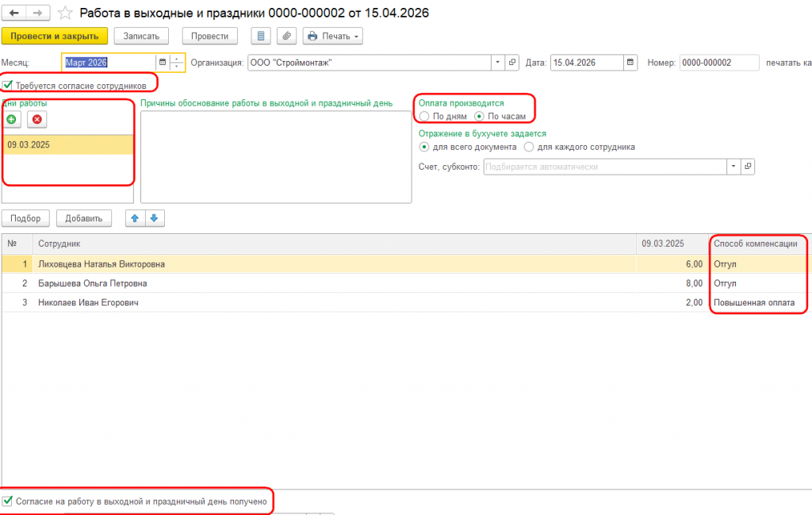This screenshot has height=515, width=812.
Task: Focus the Дата input field
Action: (588, 63)
